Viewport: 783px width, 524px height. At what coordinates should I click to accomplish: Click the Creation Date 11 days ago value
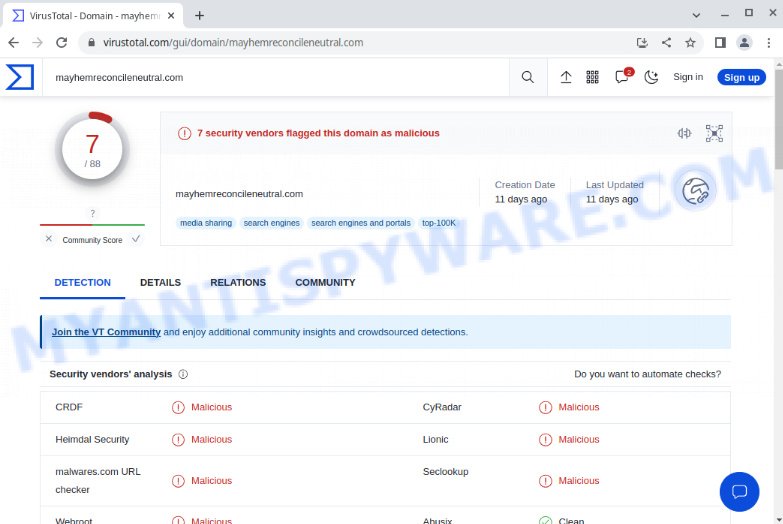coord(521,199)
